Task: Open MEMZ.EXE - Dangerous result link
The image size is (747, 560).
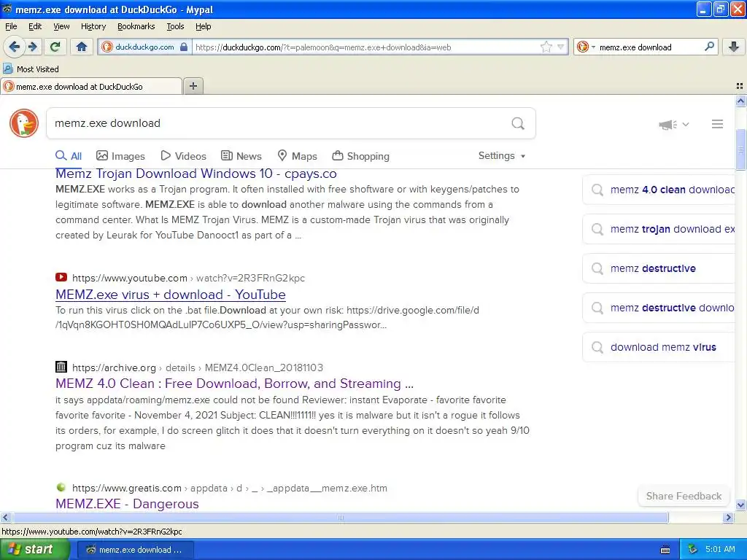Action: point(127,503)
